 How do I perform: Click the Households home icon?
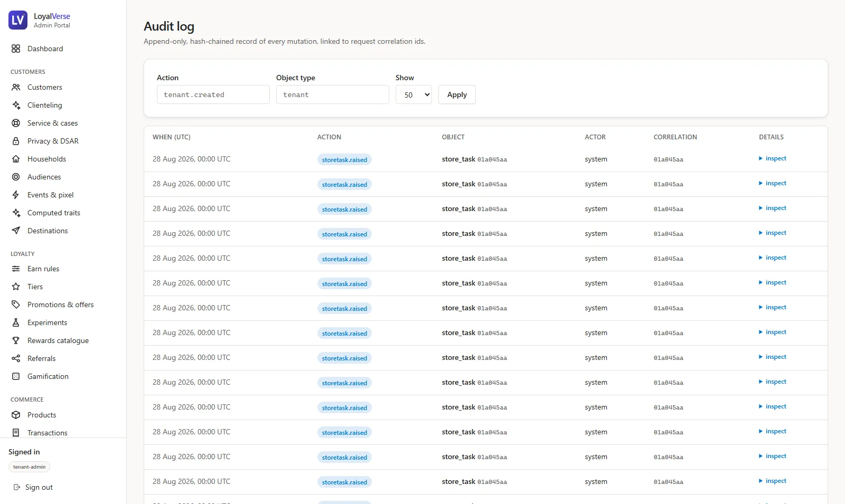(16, 159)
